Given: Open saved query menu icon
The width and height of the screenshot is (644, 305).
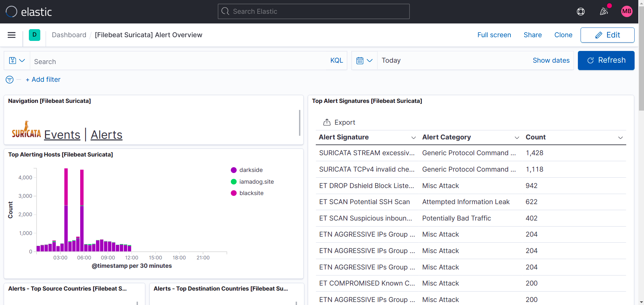Looking at the screenshot, I should point(17,61).
